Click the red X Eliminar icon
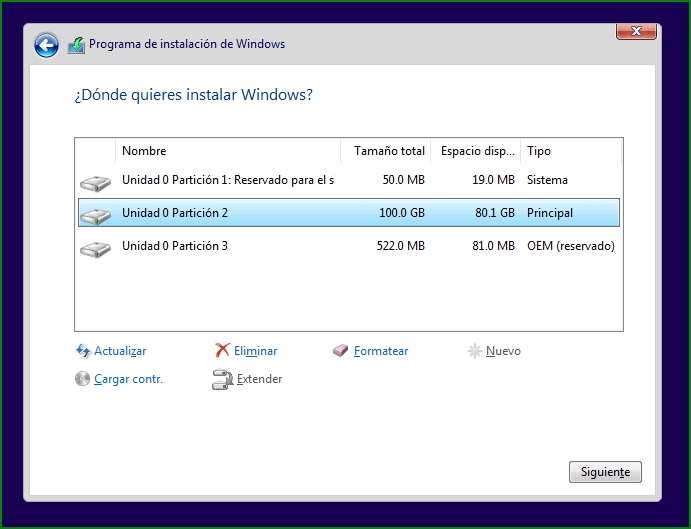Viewport: 691px width, 529px height. 222,350
